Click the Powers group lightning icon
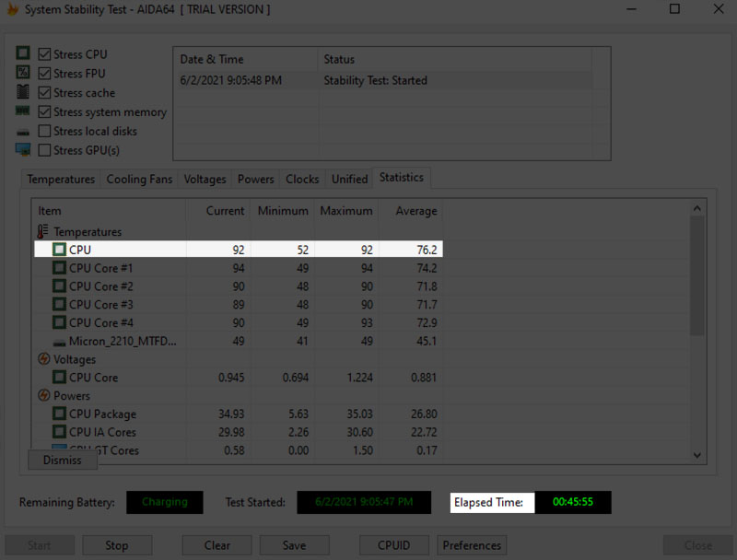 (x=43, y=395)
